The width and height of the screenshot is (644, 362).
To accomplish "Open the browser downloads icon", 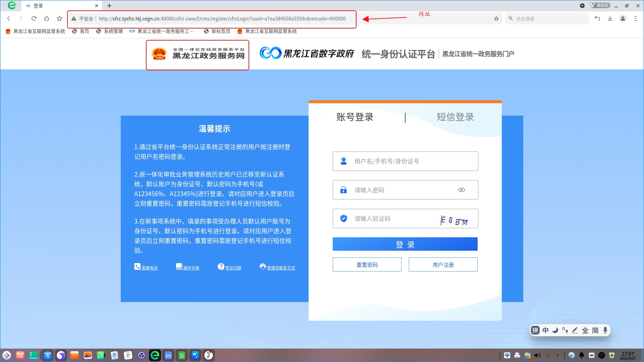I will [x=610, y=18].
